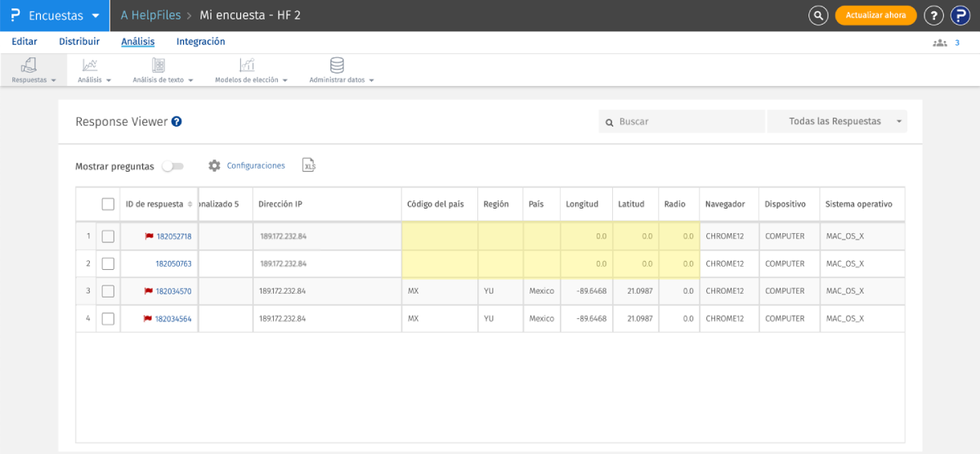Open the help question mark icon

click(933, 16)
